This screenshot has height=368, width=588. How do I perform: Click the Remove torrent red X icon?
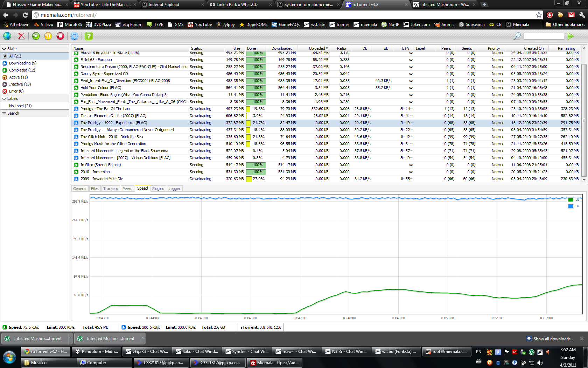point(21,36)
